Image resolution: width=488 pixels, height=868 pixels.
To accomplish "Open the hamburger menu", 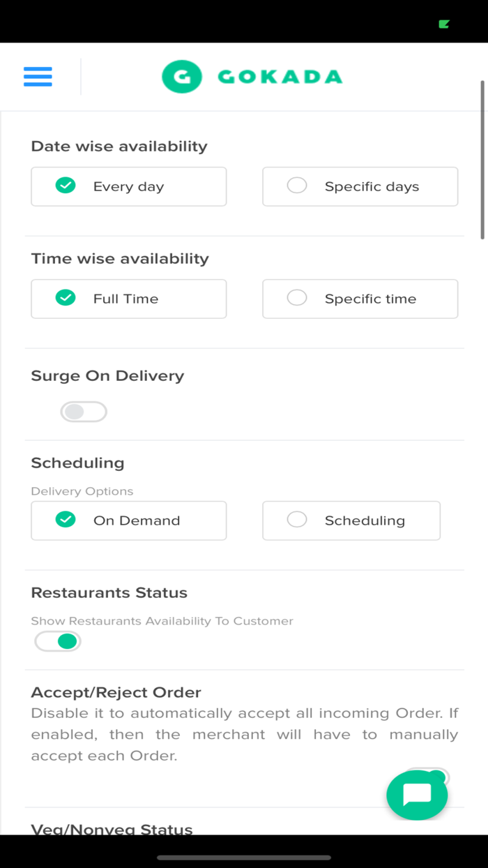I will (x=38, y=77).
